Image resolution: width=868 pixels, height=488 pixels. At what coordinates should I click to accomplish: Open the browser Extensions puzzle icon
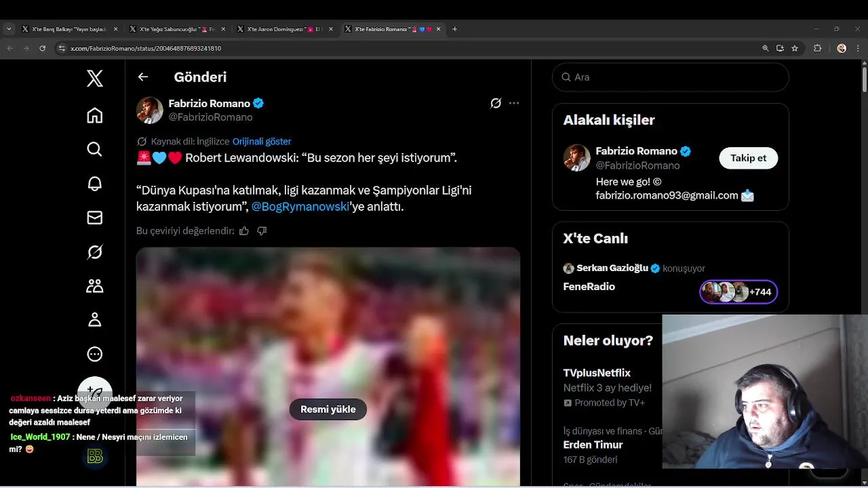pos(817,48)
